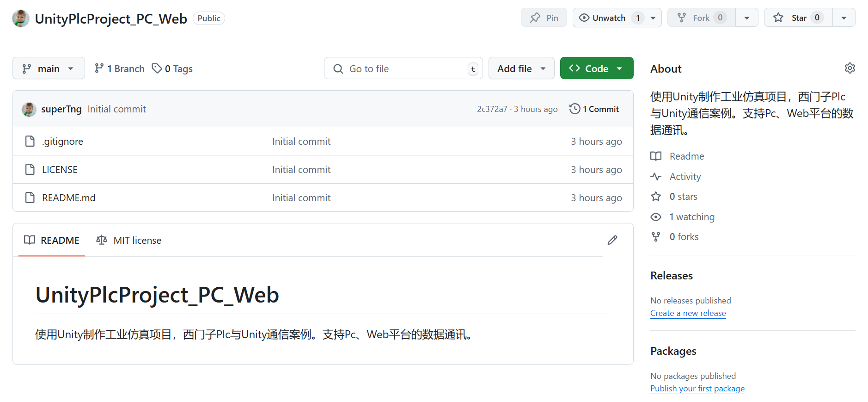View the 0 forks link

675,237
